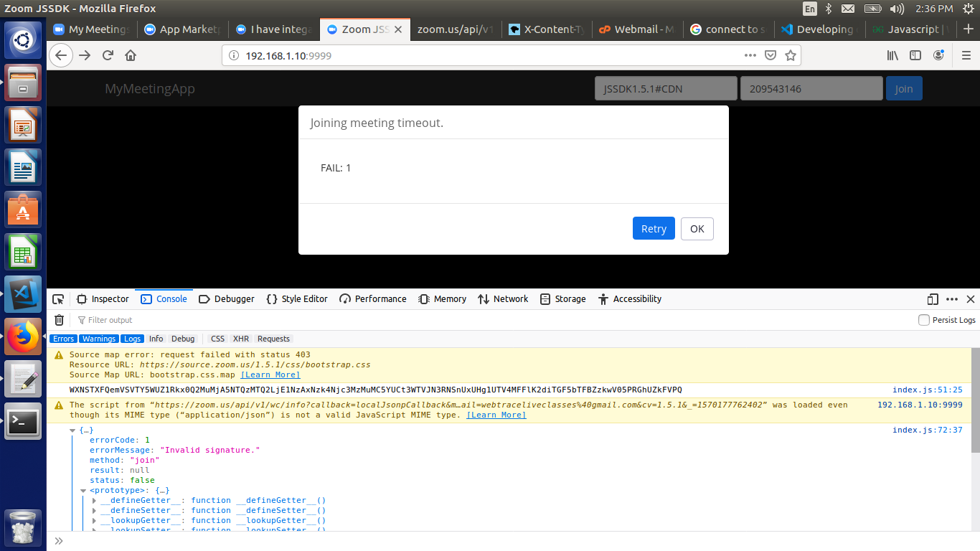Enable the Requests console filter
The height and width of the screenshot is (551, 980).
[274, 339]
